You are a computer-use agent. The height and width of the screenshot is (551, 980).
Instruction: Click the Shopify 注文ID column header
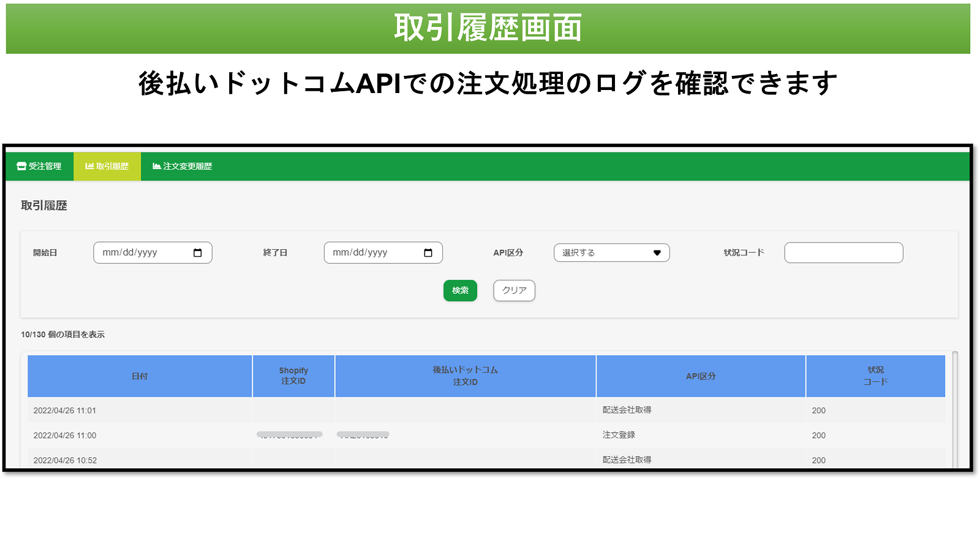click(293, 377)
